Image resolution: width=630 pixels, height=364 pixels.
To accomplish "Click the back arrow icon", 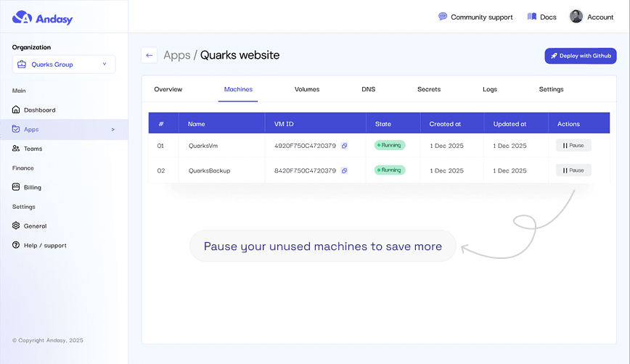I will tap(150, 55).
